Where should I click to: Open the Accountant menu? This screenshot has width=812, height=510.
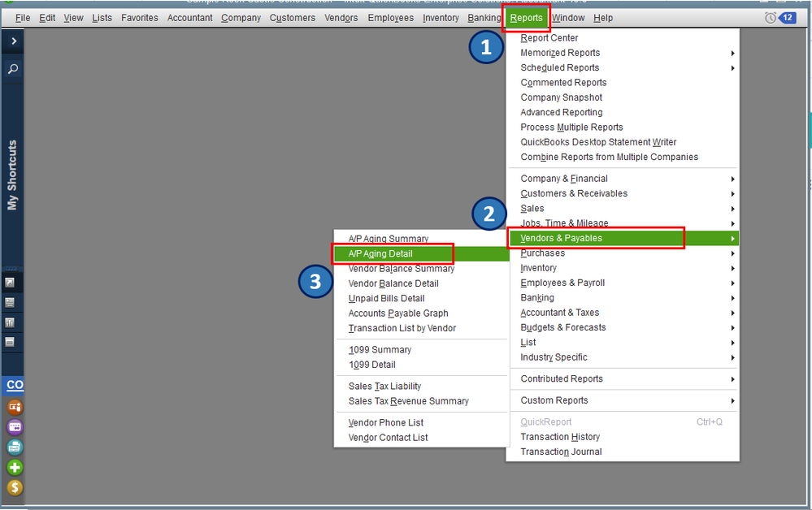coord(189,18)
